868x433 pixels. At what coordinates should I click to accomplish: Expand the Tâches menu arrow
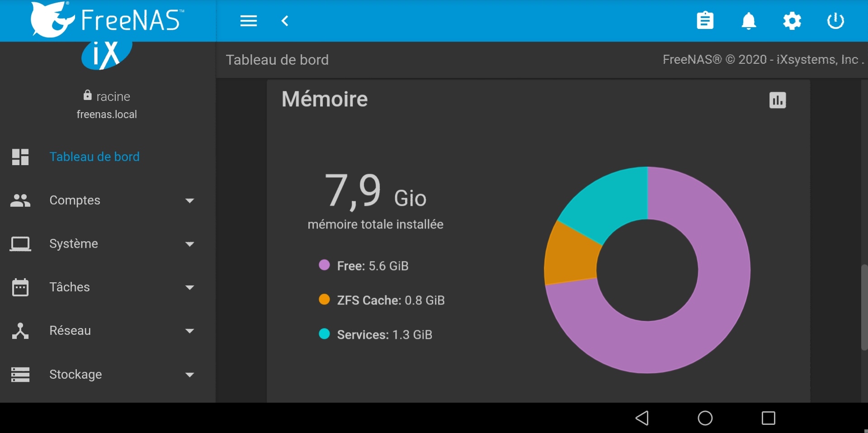(190, 287)
